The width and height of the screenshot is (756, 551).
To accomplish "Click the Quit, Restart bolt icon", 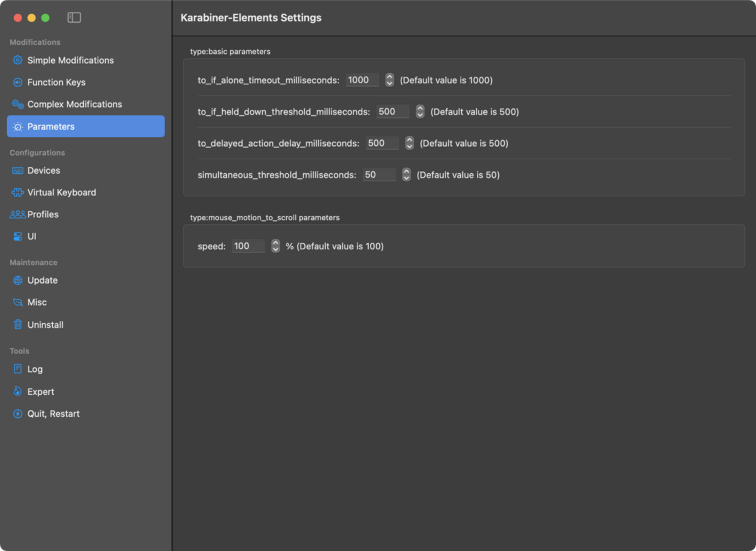I will coord(17,413).
